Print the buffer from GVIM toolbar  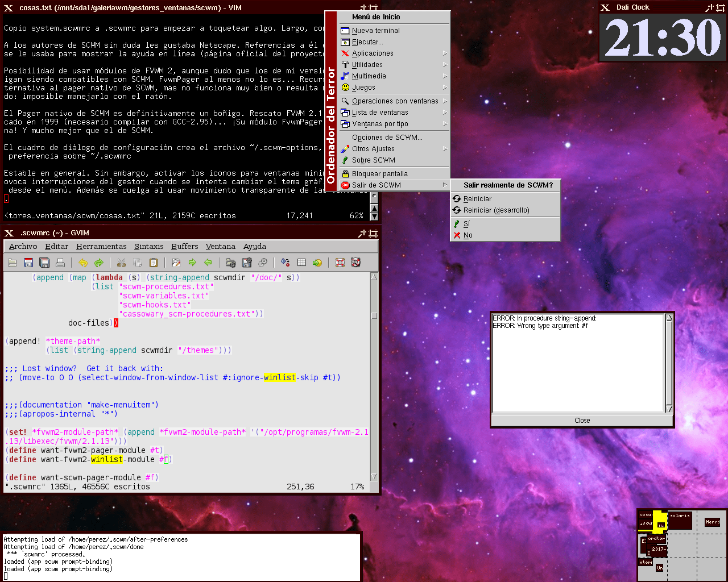(60, 263)
